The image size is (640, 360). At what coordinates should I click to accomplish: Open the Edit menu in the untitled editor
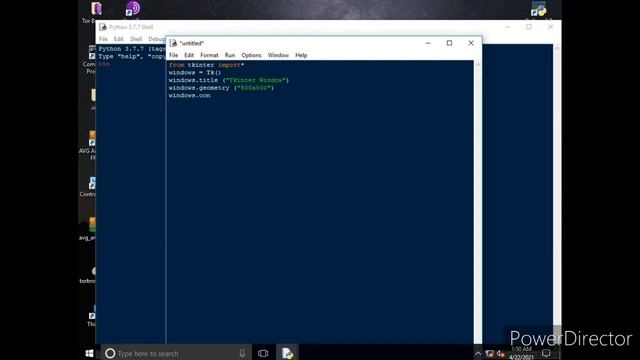189,55
